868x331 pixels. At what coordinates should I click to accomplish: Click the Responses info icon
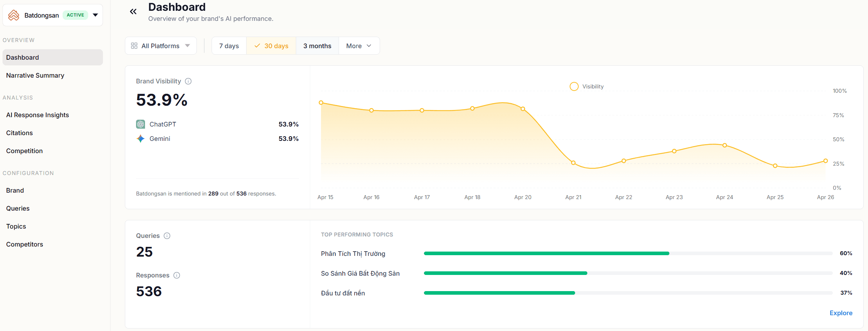177,275
